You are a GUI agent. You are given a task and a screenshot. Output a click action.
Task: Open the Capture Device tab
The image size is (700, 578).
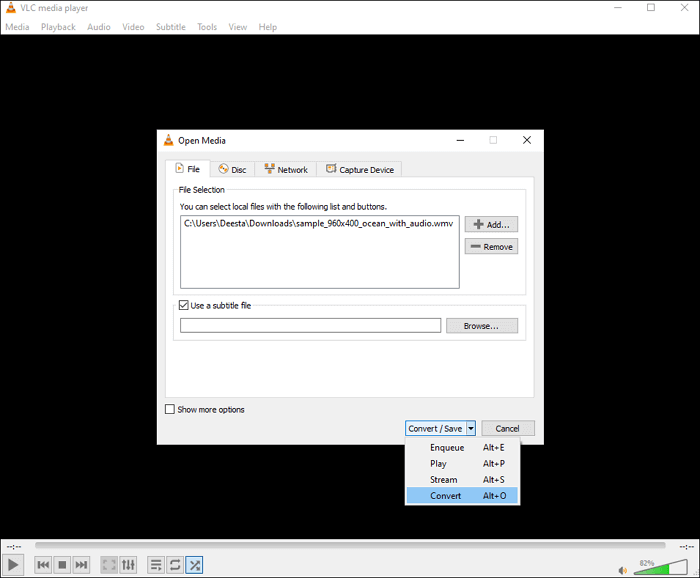tap(359, 169)
